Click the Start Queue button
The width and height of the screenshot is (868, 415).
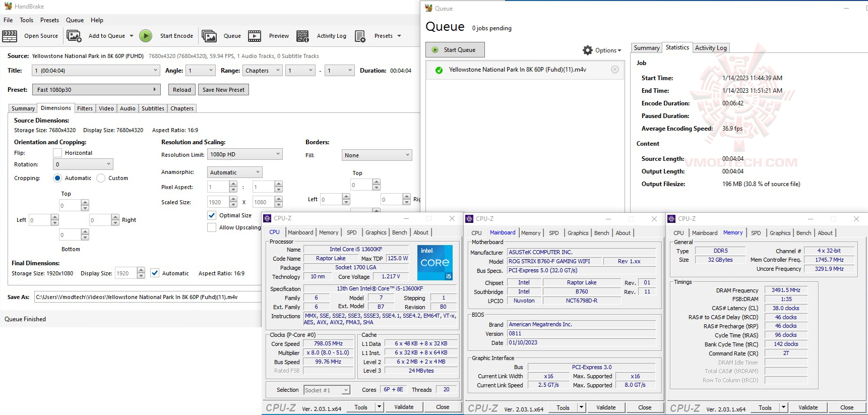(x=455, y=50)
